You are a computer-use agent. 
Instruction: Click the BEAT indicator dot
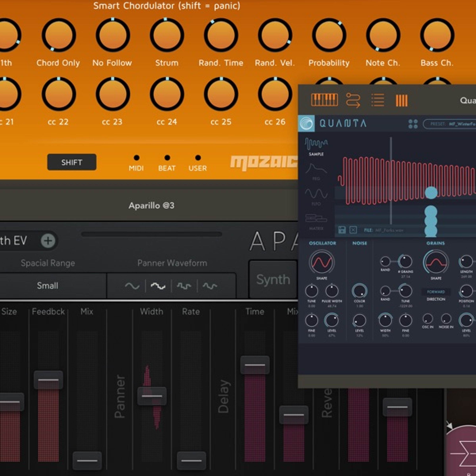[167, 157]
